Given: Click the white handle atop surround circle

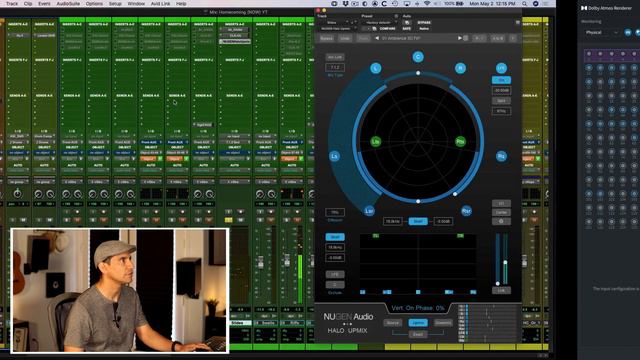Looking at the screenshot, I should point(418,73).
